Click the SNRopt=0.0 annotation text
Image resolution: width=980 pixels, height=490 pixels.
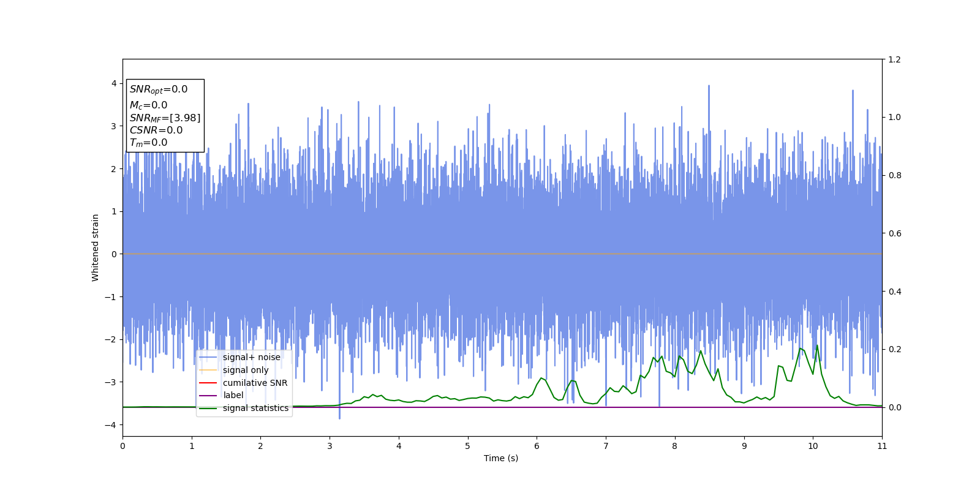[159, 89]
